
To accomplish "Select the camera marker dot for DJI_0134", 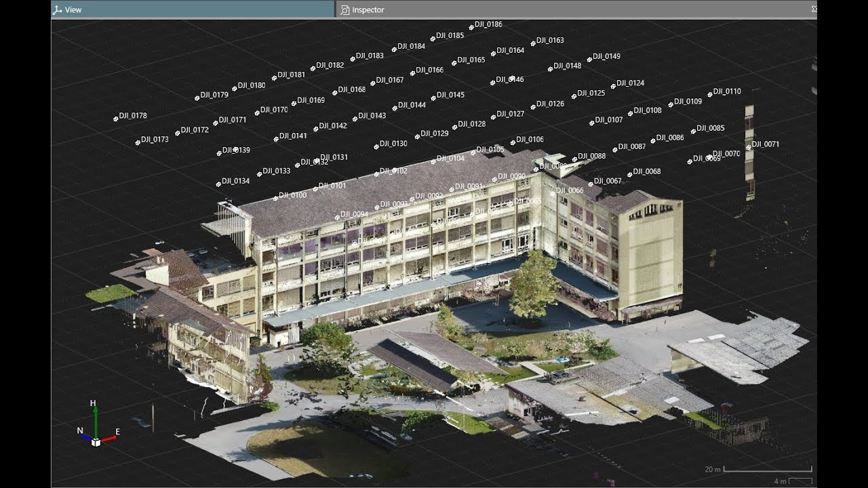I will [x=218, y=184].
